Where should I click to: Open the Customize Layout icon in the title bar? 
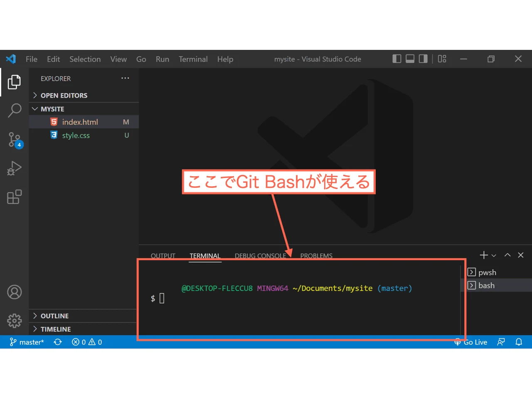(x=441, y=59)
